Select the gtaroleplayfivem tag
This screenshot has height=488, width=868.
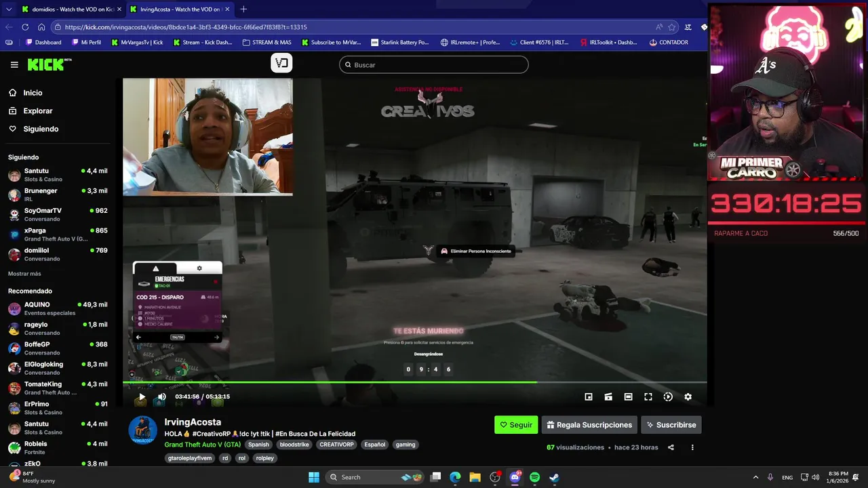pos(190,458)
